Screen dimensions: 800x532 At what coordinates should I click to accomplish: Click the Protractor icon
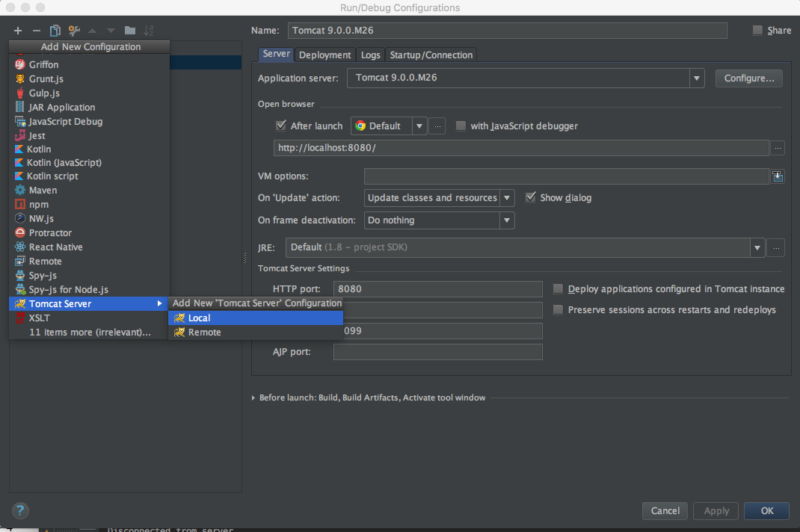tap(20, 232)
